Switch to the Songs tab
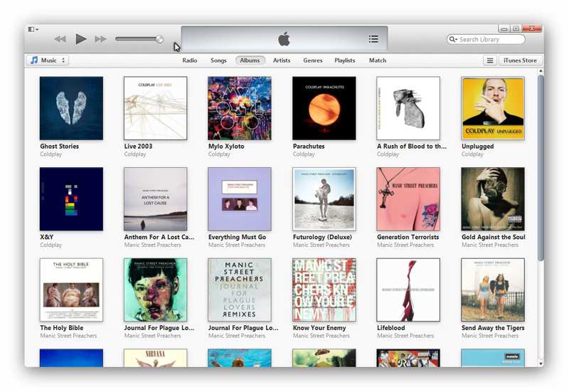 click(x=218, y=60)
